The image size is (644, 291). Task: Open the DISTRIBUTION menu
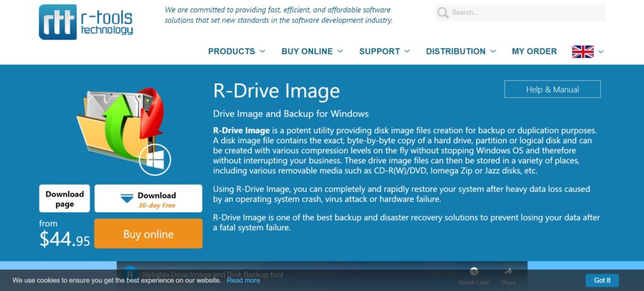click(x=455, y=52)
